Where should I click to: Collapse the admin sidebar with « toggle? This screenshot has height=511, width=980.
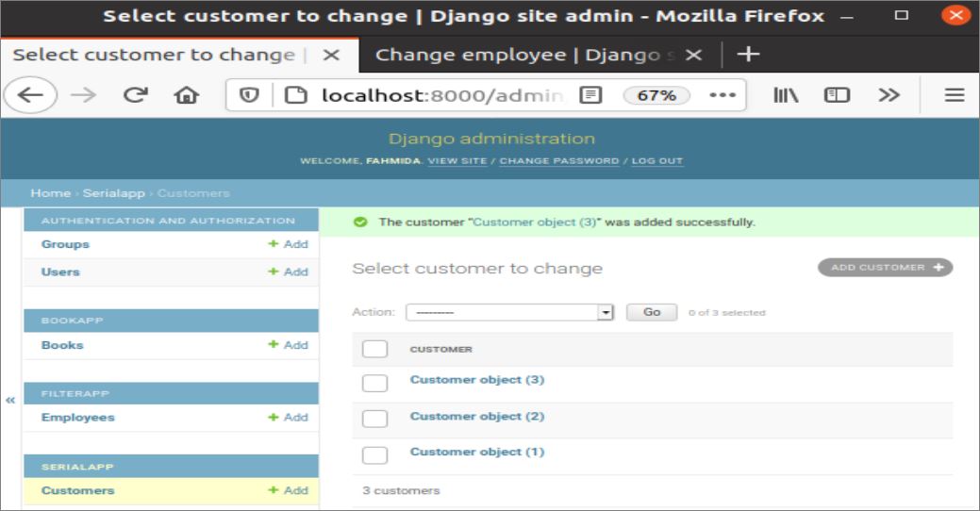tap(10, 401)
